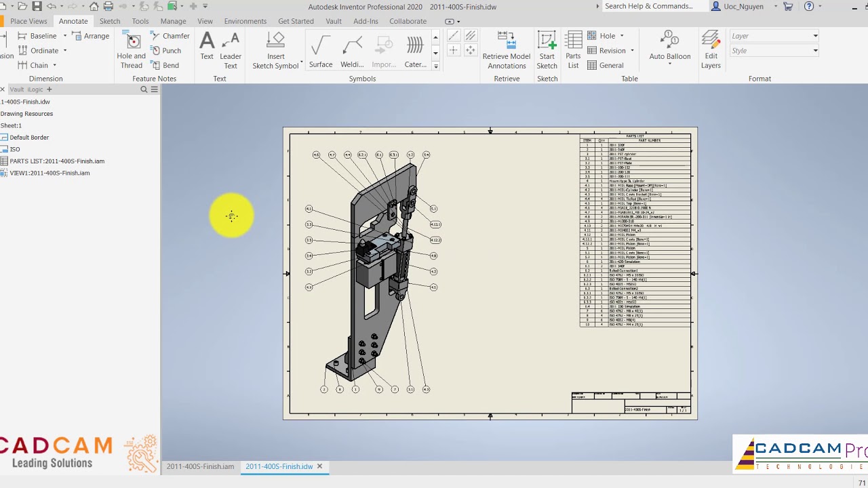Open the Layer combo box
Image resolution: width=868 pixels, height=488 pixels.
point(774,36)
